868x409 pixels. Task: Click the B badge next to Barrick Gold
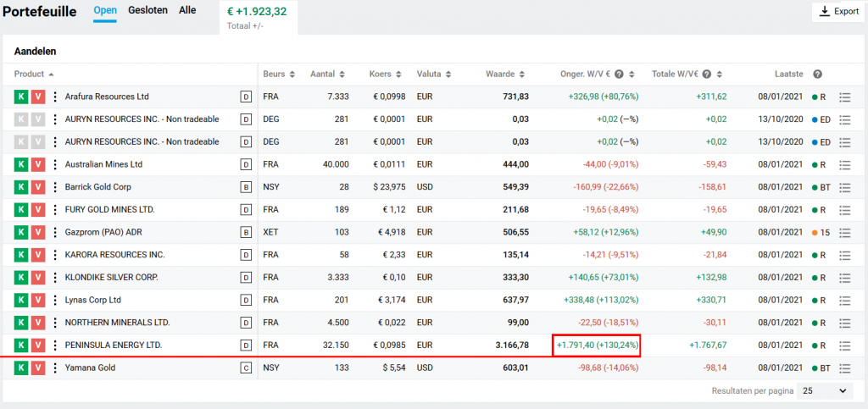coord(245,187)
